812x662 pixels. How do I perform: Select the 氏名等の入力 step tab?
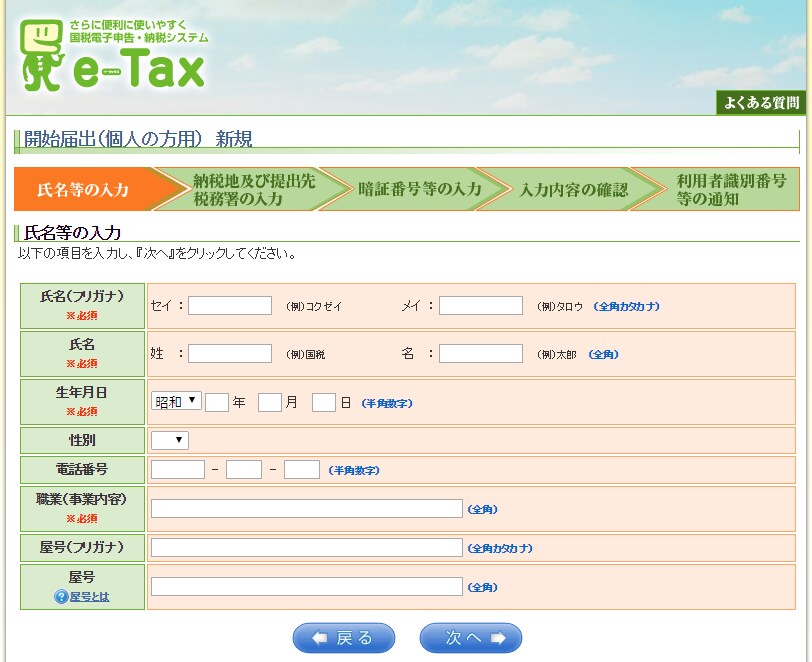pos(85,189)
